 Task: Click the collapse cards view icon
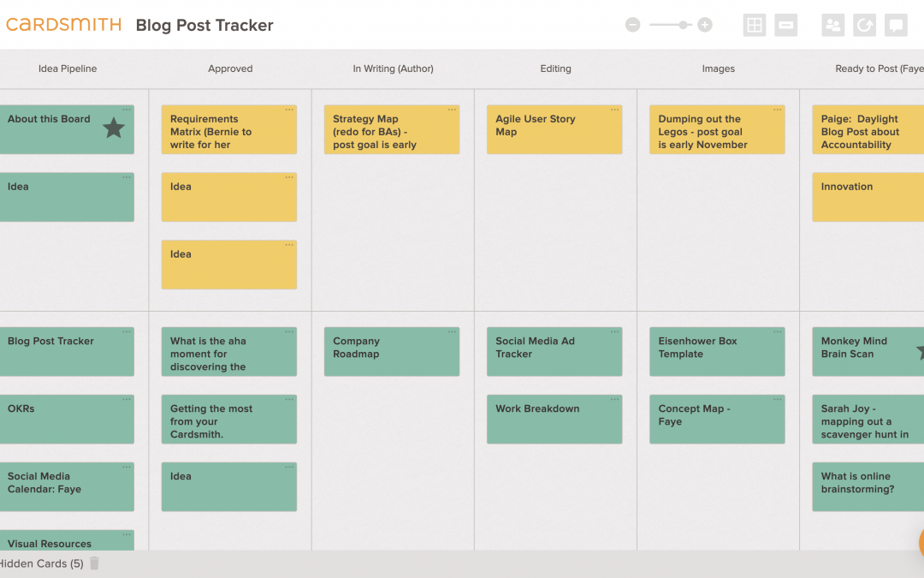(786, 26)
